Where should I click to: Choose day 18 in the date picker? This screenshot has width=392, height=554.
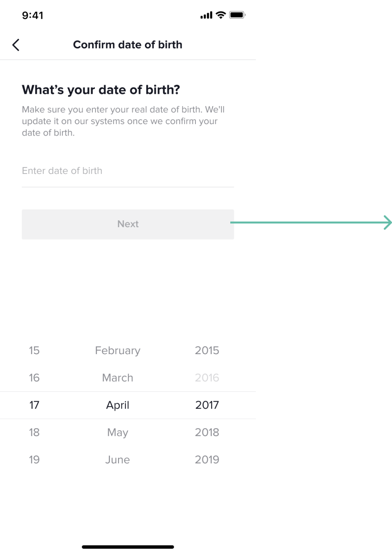pyautogui.click(x=34, y=432)
